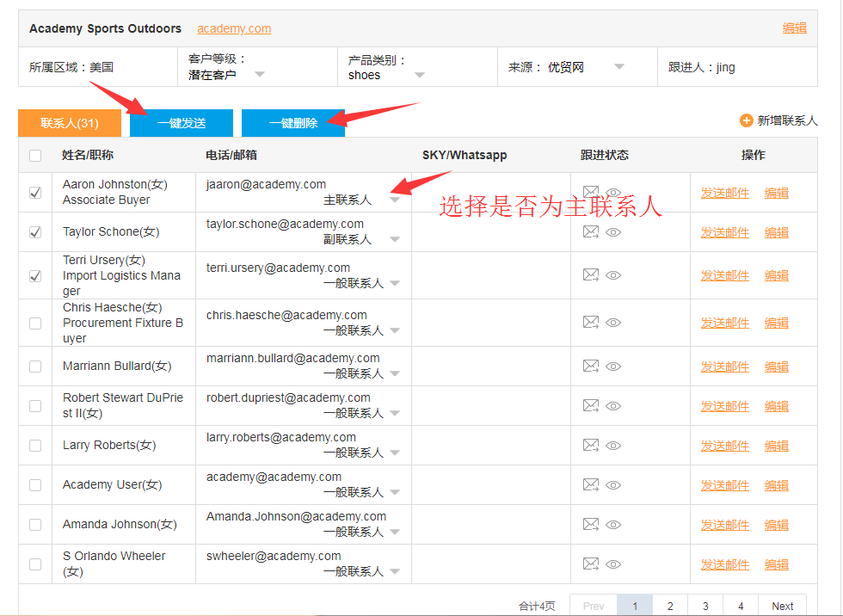The image size is (843, 616).
Task: Go to page 2
Action: click(670, 606)
